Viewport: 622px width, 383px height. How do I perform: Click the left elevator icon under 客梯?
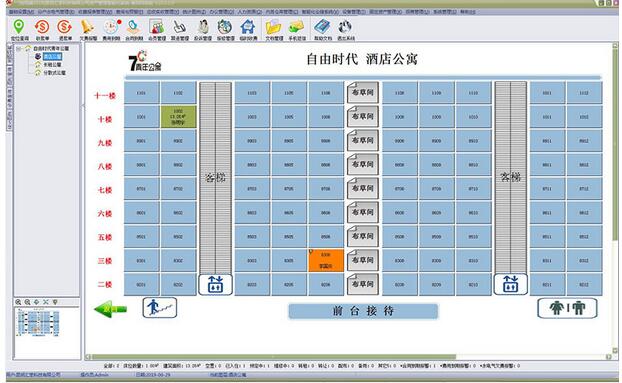tap(215, 284)
